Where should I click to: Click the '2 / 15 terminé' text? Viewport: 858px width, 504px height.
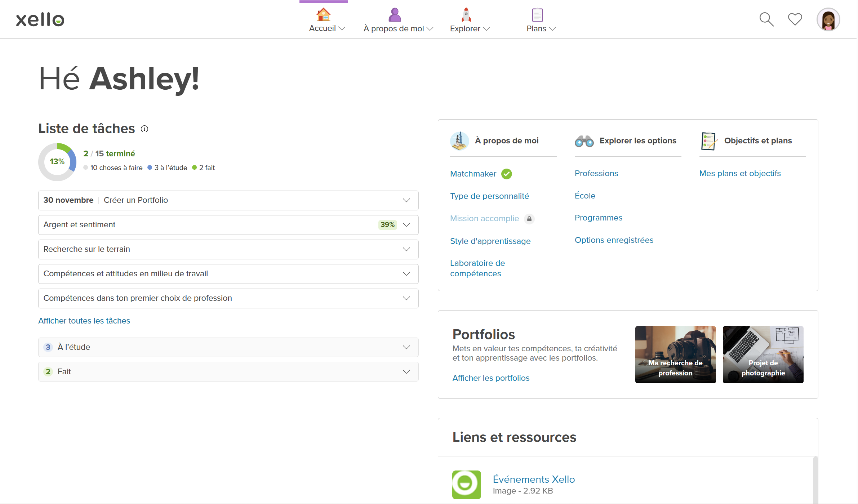pyautogui.click(x=109, y=154)
